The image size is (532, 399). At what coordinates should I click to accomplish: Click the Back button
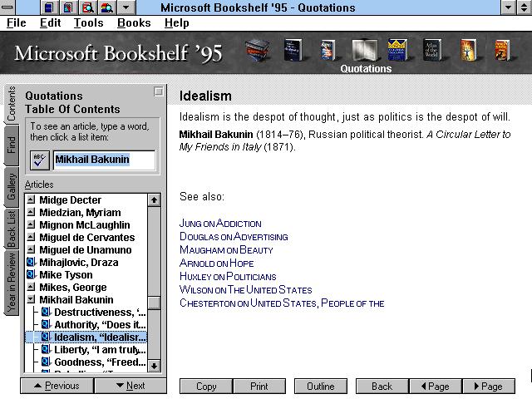point(382,387)
